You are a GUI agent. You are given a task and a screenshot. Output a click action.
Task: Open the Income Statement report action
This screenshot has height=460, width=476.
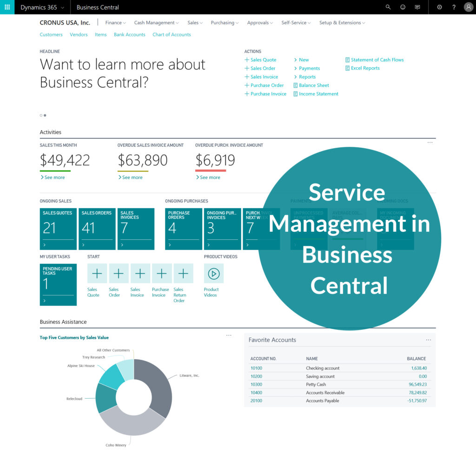316,94
